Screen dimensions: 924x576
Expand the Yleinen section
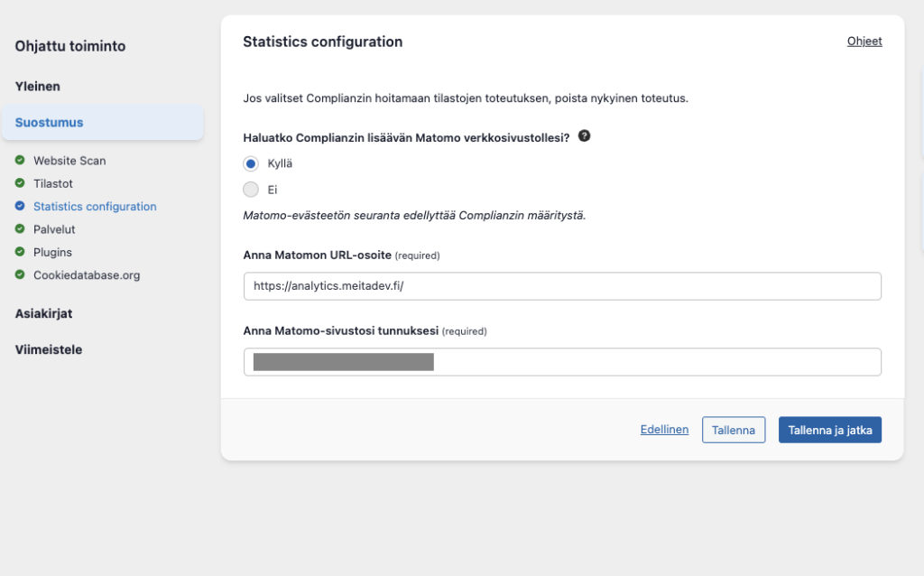[x=38, y=87]
